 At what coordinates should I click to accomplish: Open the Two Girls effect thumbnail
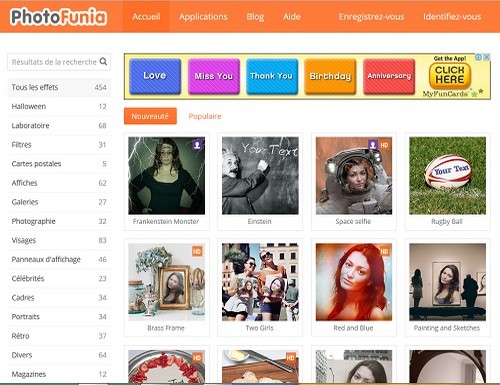click(260, 282)
